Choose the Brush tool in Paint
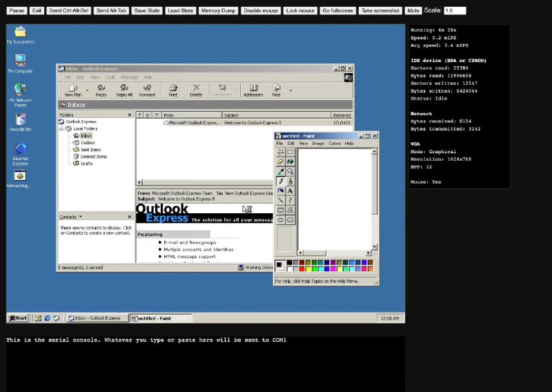The height and width of the screenshot is (392, 552). click(290, 181)
